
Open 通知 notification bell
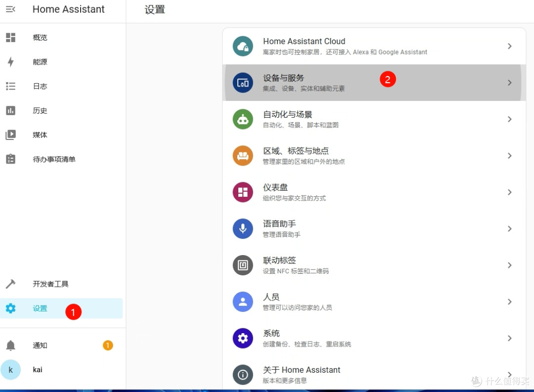coord(11,346)
